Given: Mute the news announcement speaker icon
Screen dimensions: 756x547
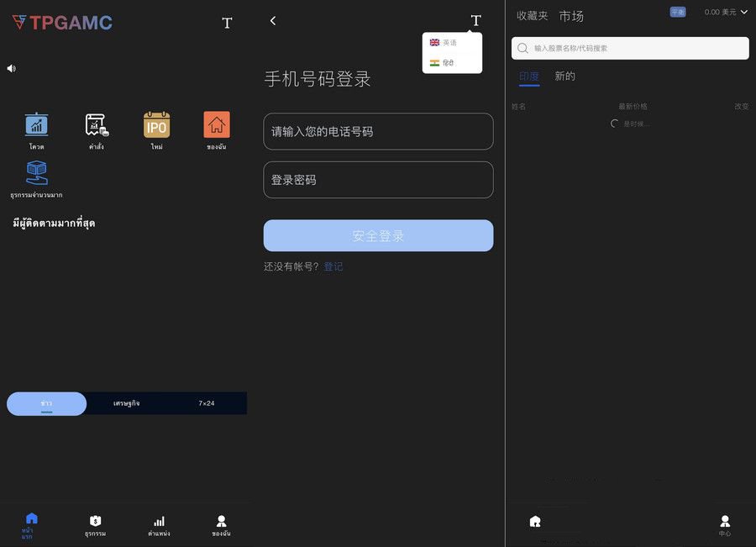Looking at the screenshot, I should pos(10,67).
